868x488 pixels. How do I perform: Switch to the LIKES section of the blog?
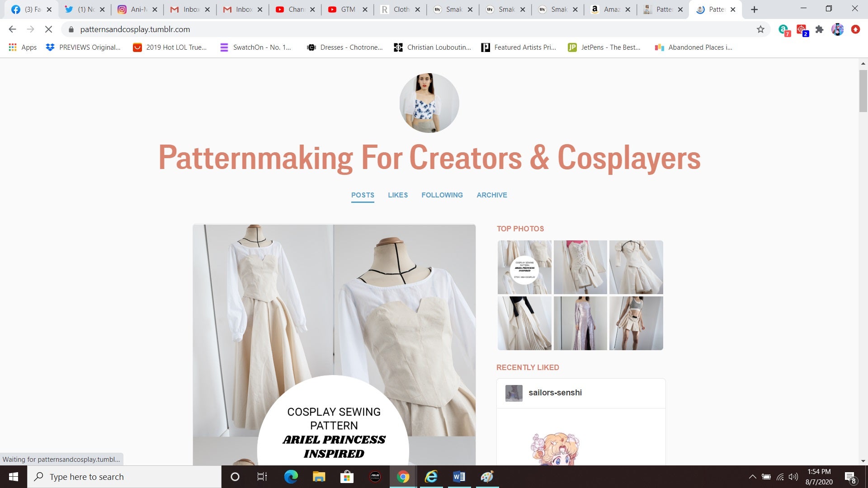coord(398,195)
